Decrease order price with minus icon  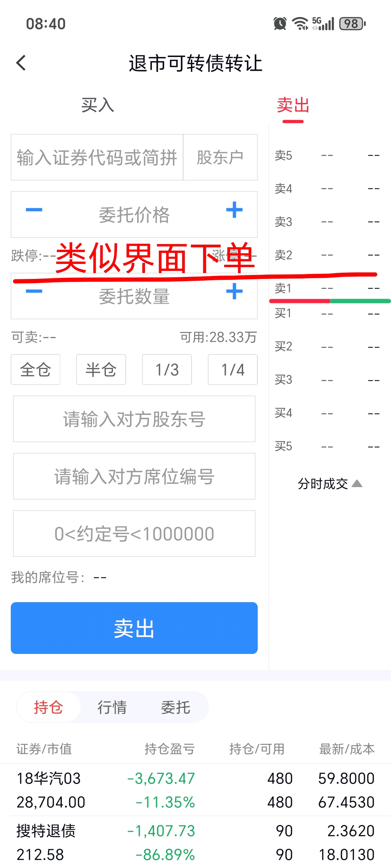34,210
